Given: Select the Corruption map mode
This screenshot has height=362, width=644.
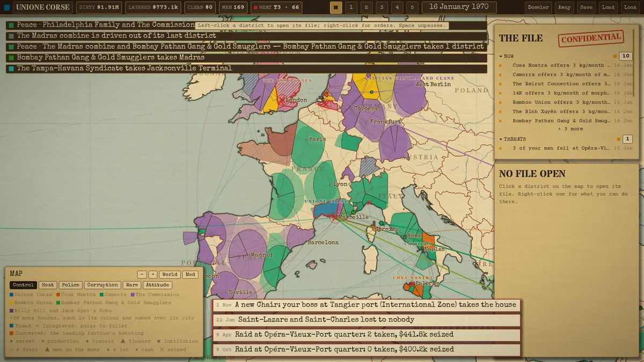Looking at the screenshot, I should point(103,285).
